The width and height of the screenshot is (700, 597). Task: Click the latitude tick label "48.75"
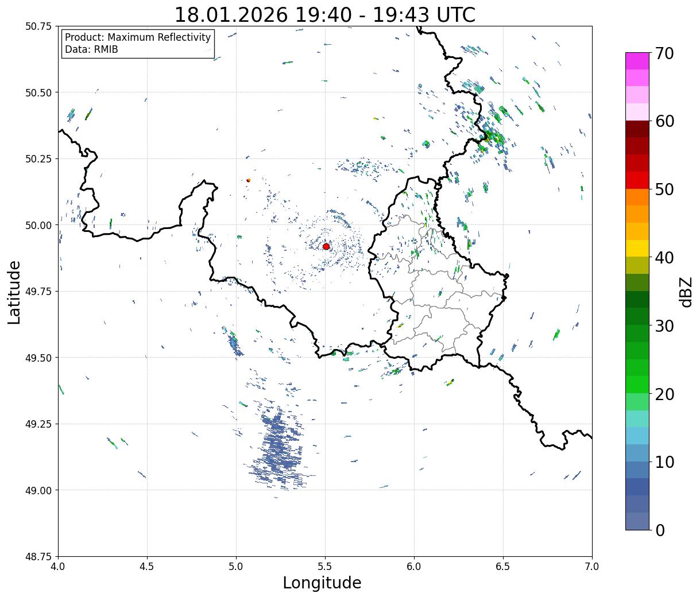pyautogui.click(x=38, y=557)
